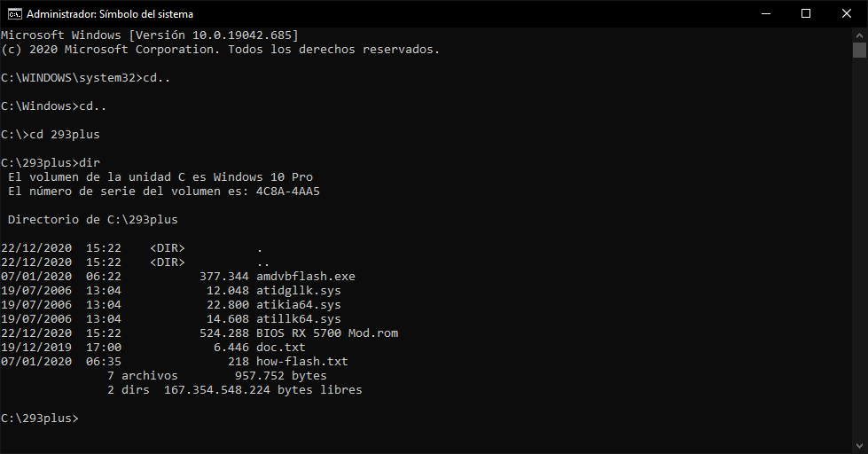Click the vertical scrollbar thumb
The width and height of the screenshot is (868, 454).
pos(859,50)
